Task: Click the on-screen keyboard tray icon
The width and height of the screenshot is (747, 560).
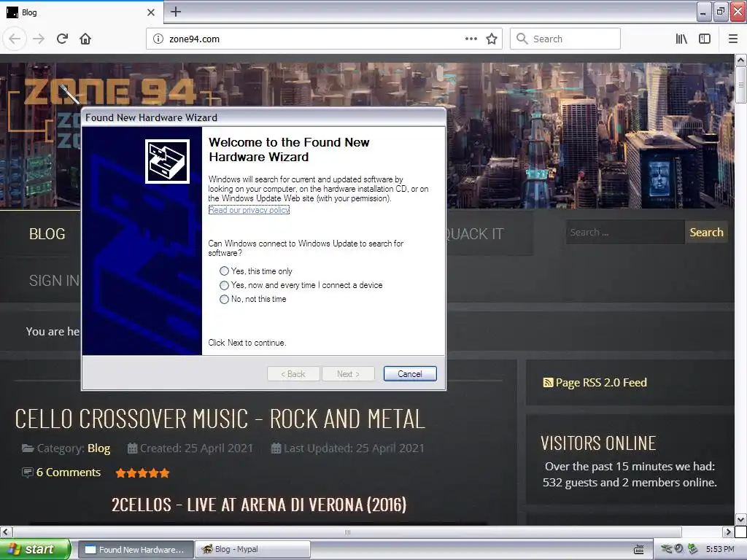Action: click(x=639, y=550)
